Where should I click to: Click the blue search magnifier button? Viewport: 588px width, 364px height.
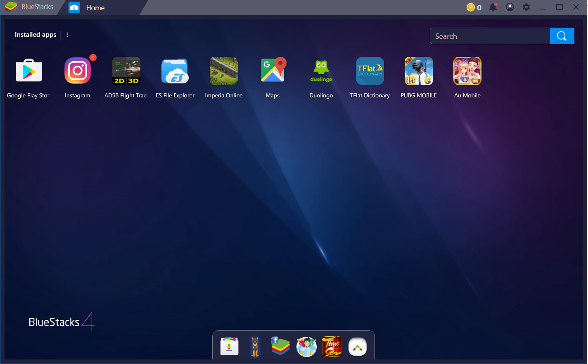point(562,36)
